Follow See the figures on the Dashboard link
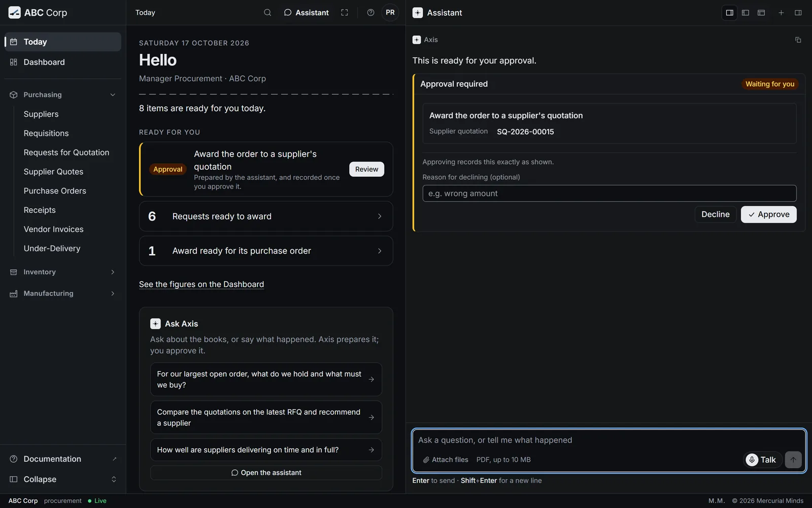Image resolution: width=812 pixels, height=508 pixels. [201, 284]
